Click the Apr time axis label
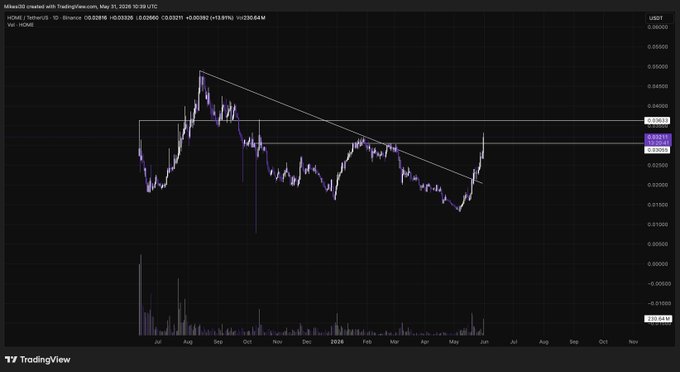 point(425,342)
